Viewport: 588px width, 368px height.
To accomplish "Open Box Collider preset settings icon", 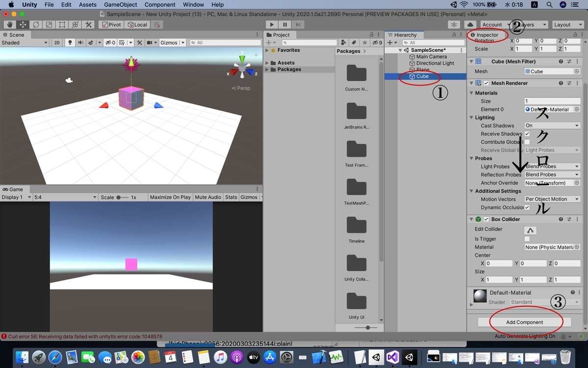I will (569, 219).
